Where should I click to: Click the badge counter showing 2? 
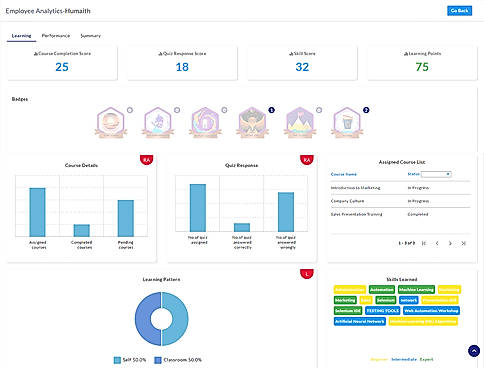click(x=366, y=110)
